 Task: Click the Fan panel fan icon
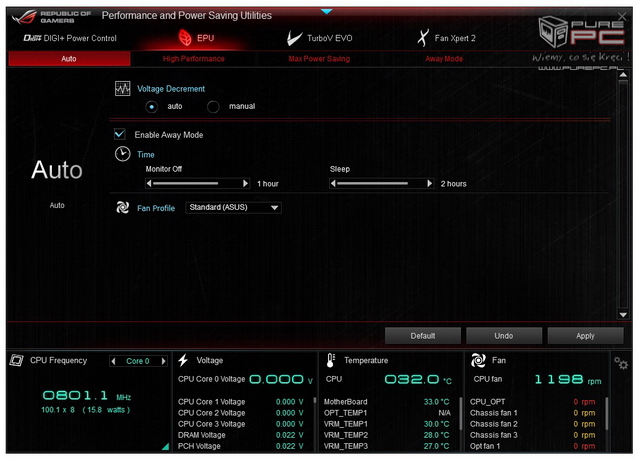[478, 360]
